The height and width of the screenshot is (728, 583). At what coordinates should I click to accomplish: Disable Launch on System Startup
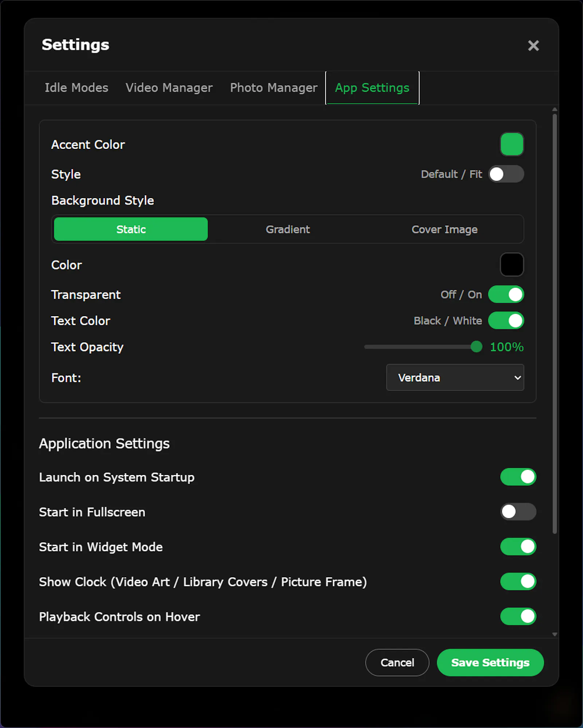click(518, 477)
